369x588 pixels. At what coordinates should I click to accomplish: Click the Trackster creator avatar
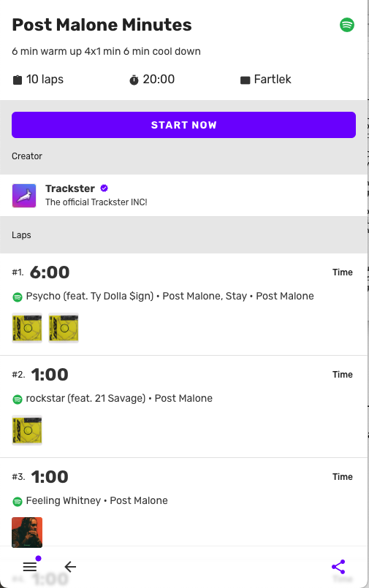point(24,195)
